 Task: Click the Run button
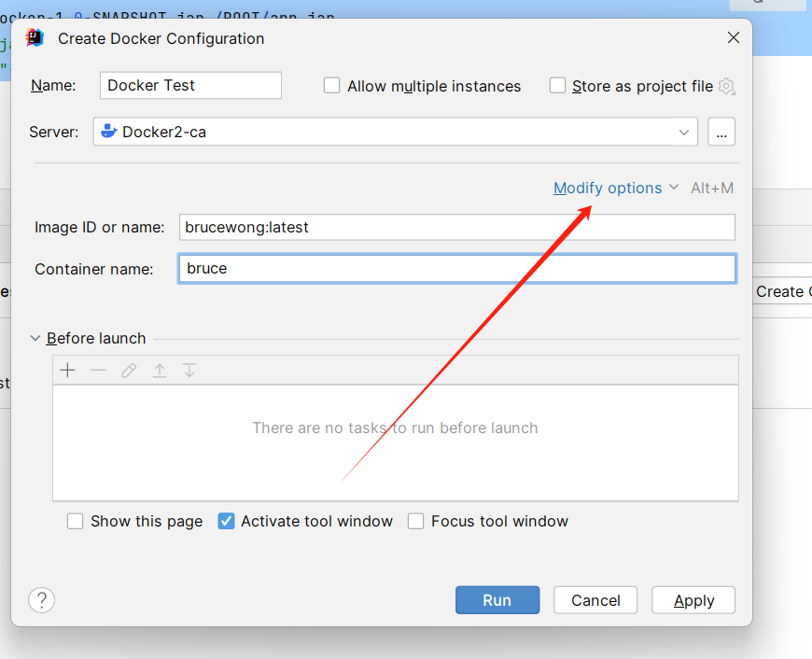(x=497, y=600)
